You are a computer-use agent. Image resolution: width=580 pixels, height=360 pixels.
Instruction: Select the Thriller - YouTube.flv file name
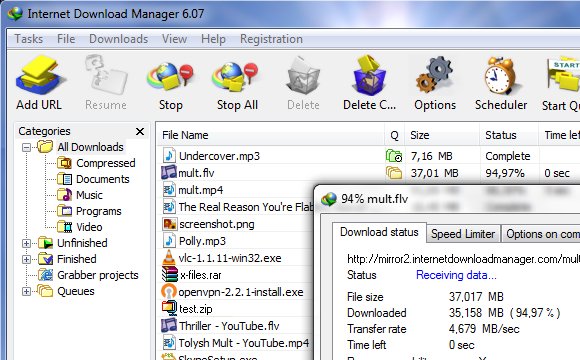pyautogui.click(x=229, y=326)
